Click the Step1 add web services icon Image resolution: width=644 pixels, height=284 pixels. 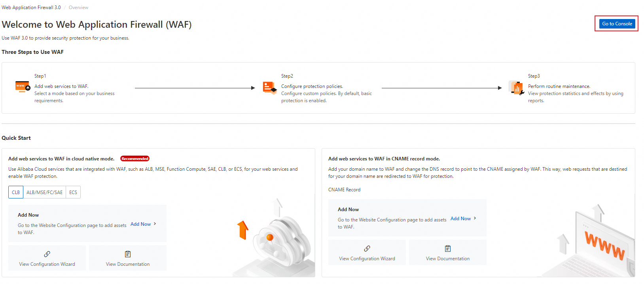pyautogui.click(x=23, y=86)
